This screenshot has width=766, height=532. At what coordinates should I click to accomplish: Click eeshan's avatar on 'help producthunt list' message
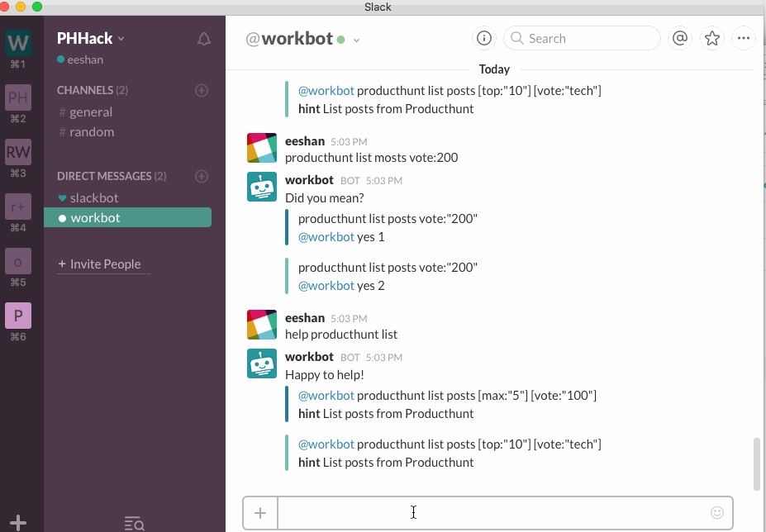coord(262,325)
